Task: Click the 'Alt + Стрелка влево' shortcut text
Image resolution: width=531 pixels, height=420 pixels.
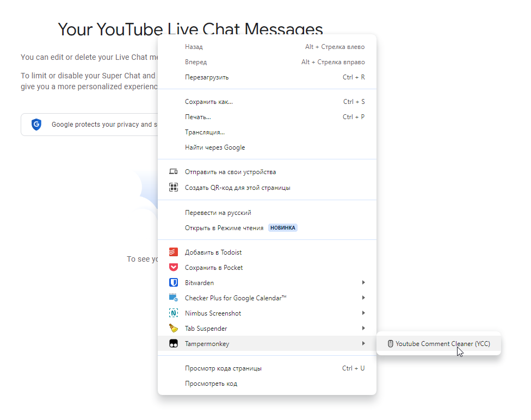Action: pyautogui.click(x=335, y=47)
